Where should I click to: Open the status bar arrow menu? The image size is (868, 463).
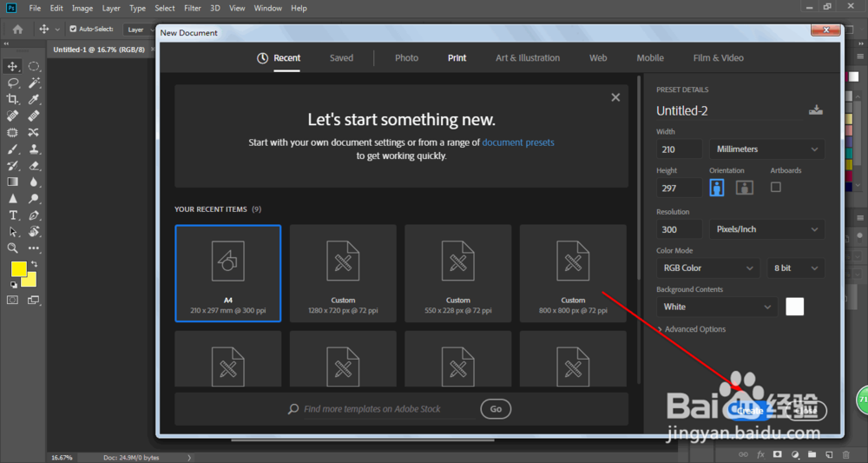point(189,458)
